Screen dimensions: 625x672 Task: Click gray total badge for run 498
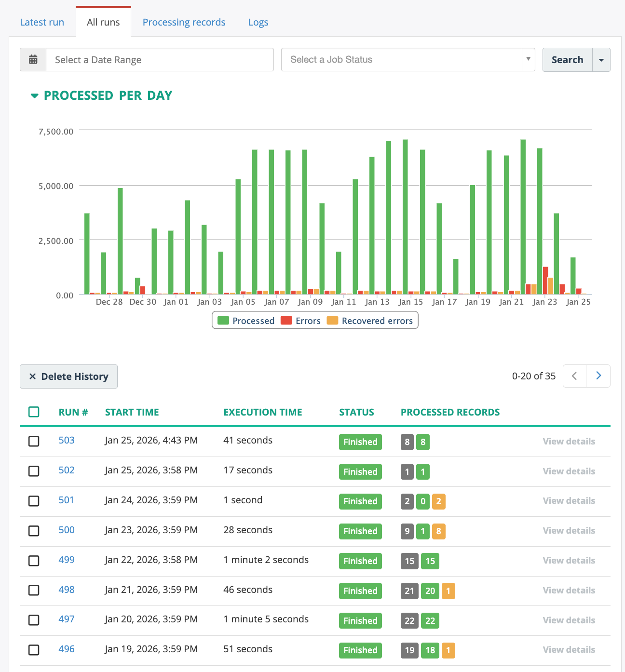coord(409,591)
